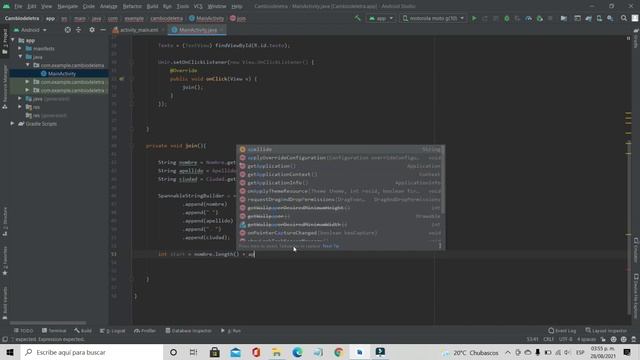This screenshot has height=360, width=640.
Task: Click the Windows search box
Action: coord(91,352)
